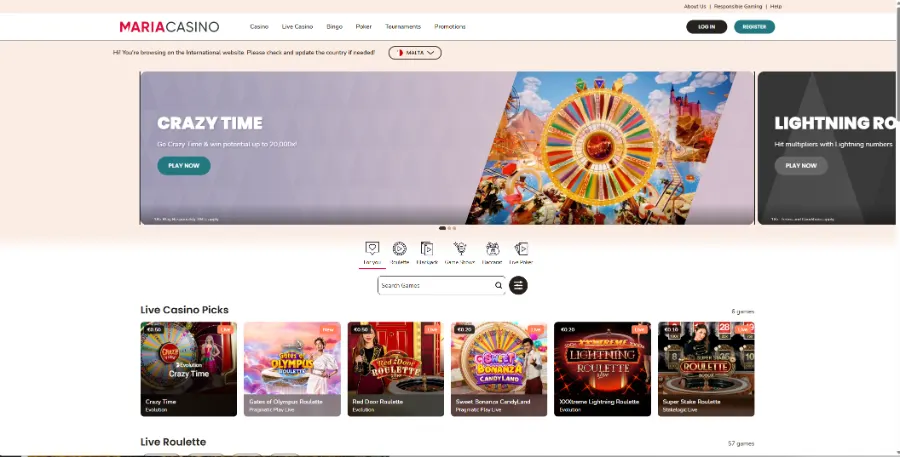Open Poker in the top navigation
Viewport: 900px width, 457px height.
click(x=363, y=27)
